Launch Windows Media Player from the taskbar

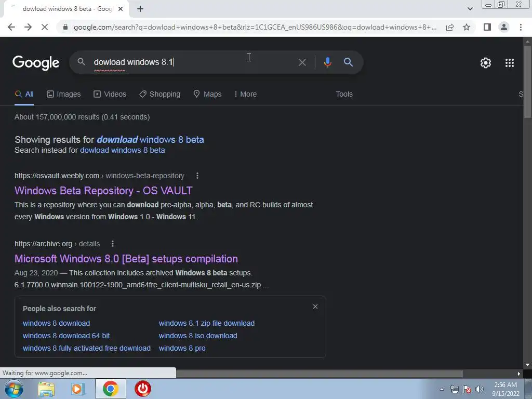tap(78, 389)
